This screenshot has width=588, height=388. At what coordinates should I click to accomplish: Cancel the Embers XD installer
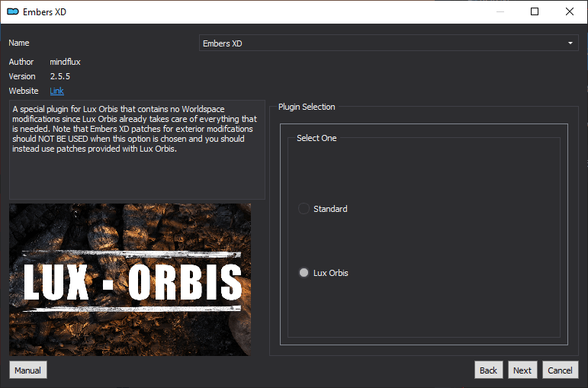point(560,370)
